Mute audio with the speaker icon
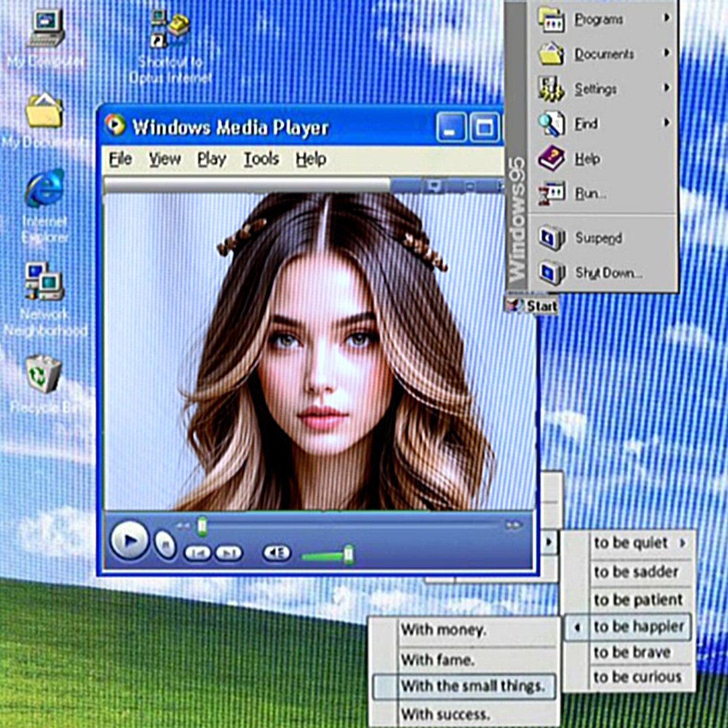The height and width of the screenshot is (728, 728). pos(276,553)
